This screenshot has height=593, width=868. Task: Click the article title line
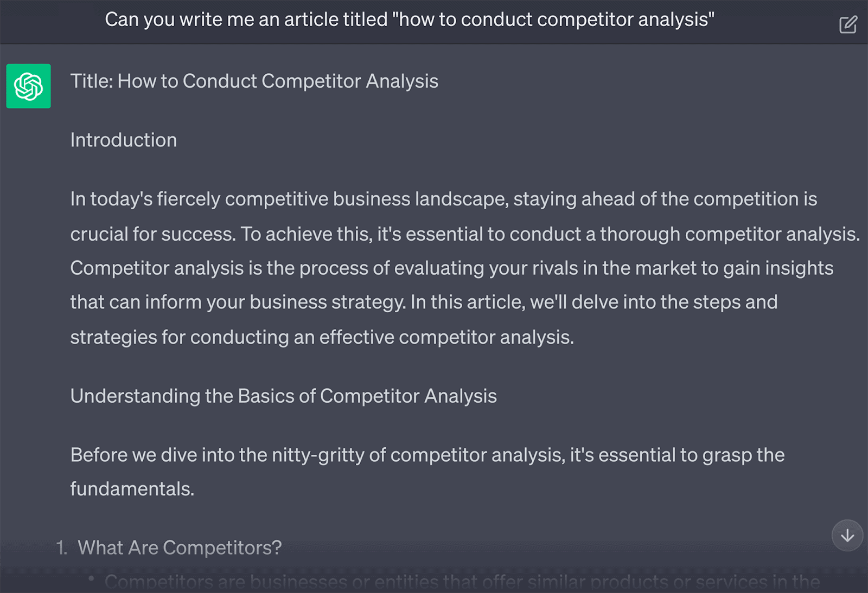[x=254, y=81]
